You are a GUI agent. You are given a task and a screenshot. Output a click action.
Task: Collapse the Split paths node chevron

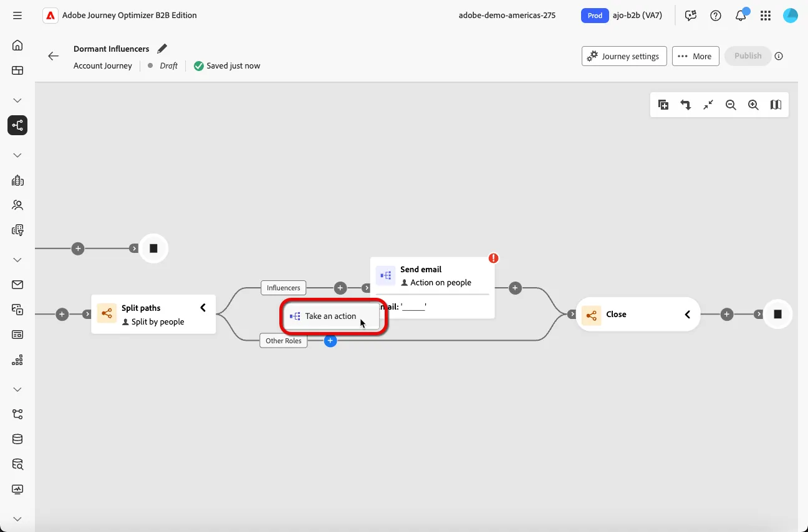pyautogui.click(x=203, y=308)
